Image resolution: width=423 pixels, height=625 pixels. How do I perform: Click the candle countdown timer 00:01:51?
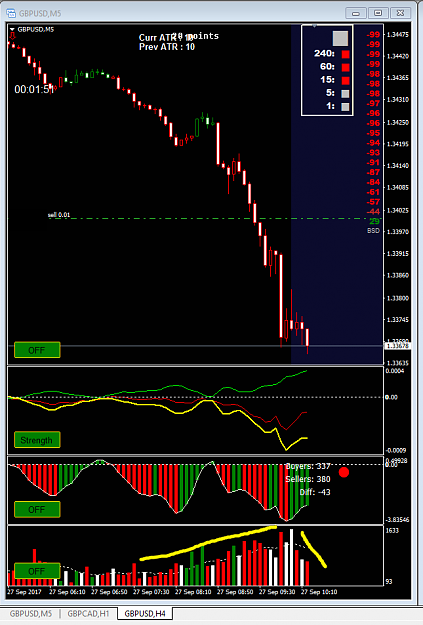(x=34, y=89)
